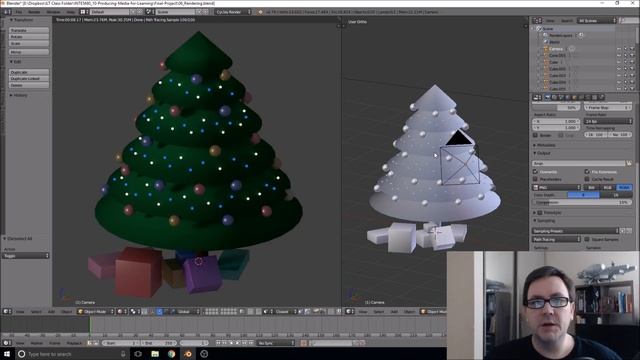Open the timeline editor type icon
Viewport: 640px width, 360px height.
[x=7, y=343]
